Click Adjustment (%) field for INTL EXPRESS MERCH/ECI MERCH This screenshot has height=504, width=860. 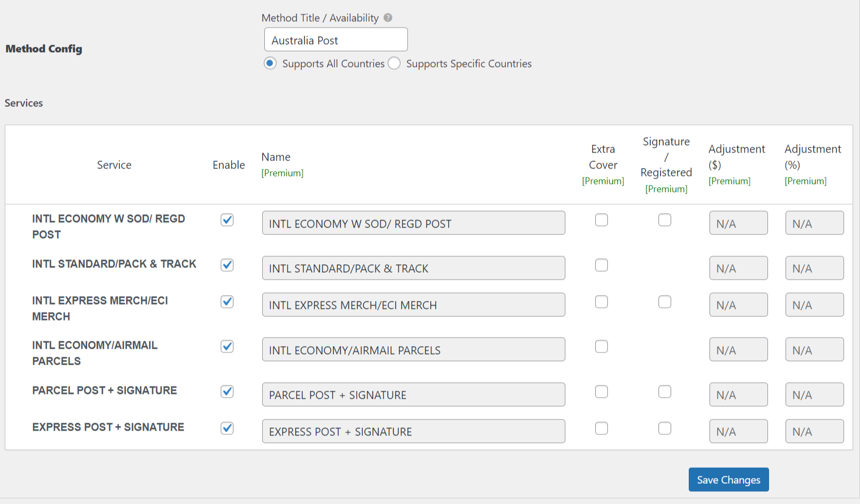click(x=815, y=305)
